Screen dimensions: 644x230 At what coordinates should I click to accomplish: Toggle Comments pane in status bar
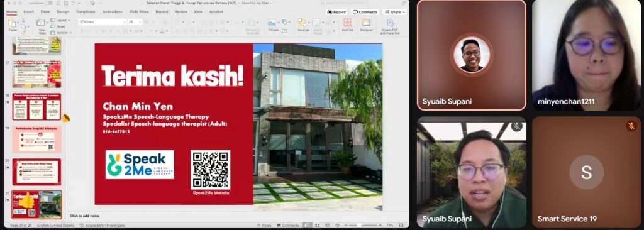288,225
